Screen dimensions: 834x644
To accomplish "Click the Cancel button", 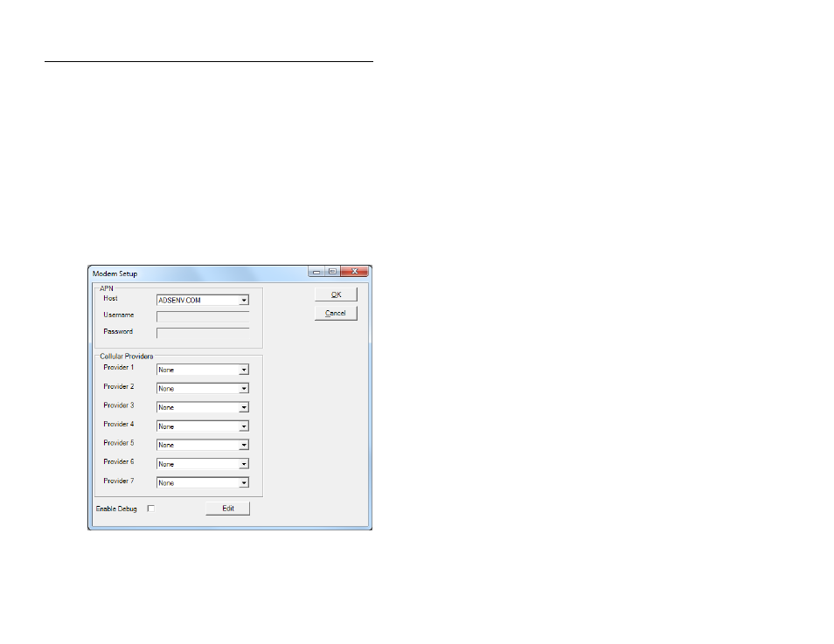I will (x=336, y=313).
